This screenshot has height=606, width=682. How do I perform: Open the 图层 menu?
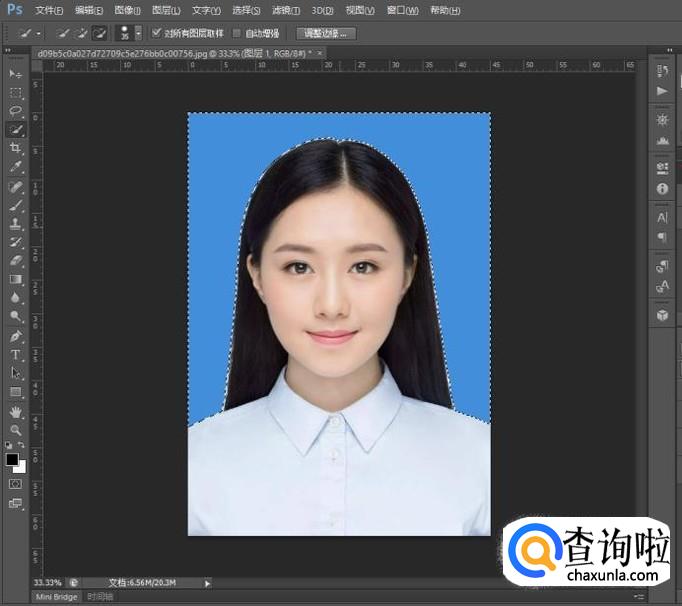tap(165, 10)
